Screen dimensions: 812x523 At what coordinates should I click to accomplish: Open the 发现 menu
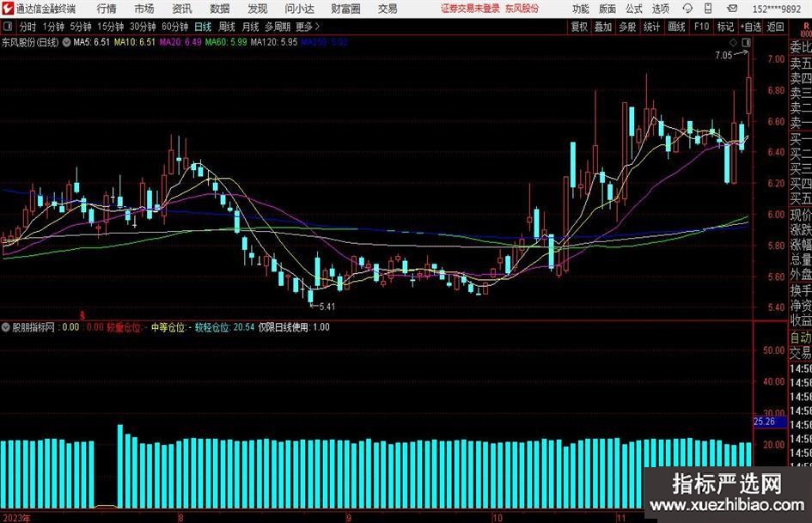pos(258,9)
